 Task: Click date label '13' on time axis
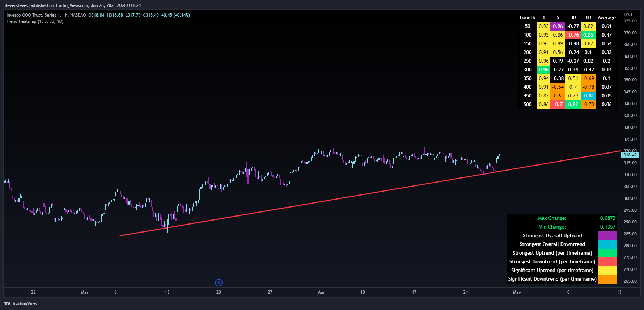point(167,292)
